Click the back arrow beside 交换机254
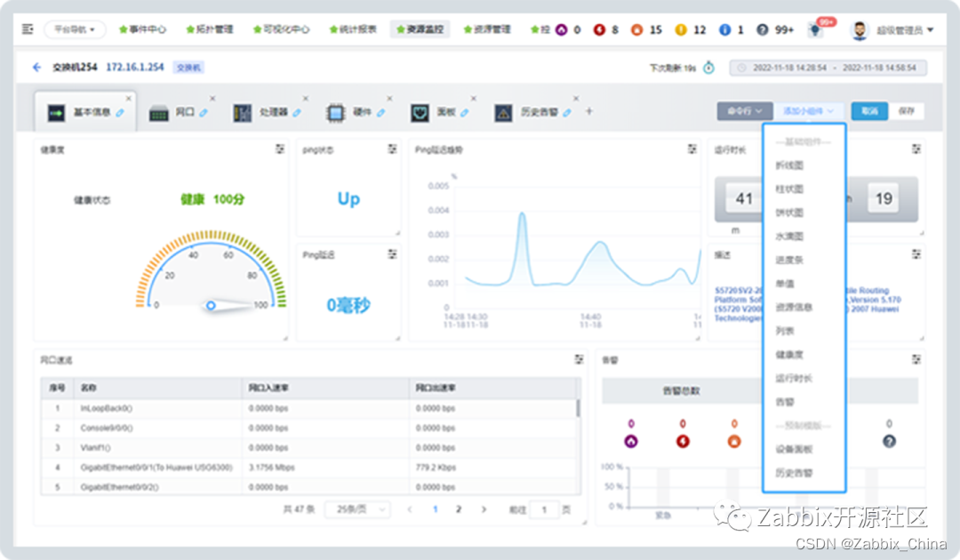 [36, 68]
